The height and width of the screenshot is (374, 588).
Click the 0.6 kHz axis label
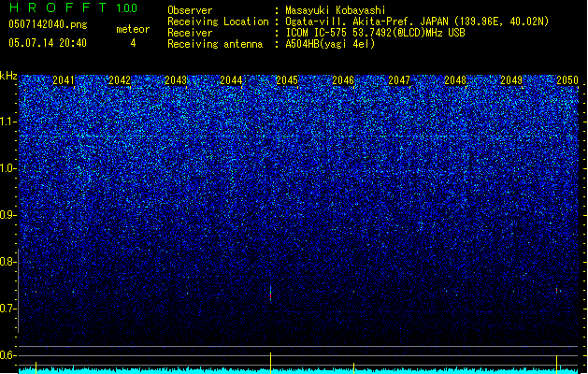[x=8, y=355]
